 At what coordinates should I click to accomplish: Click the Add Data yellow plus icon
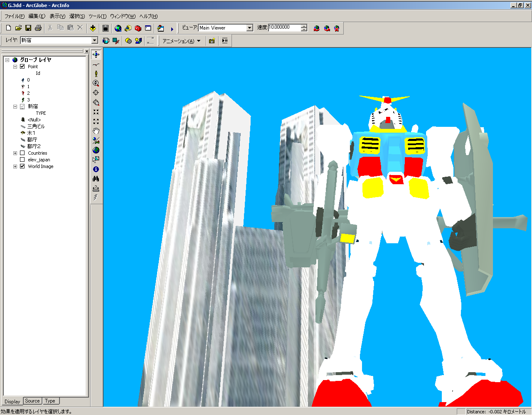(93, 28)
